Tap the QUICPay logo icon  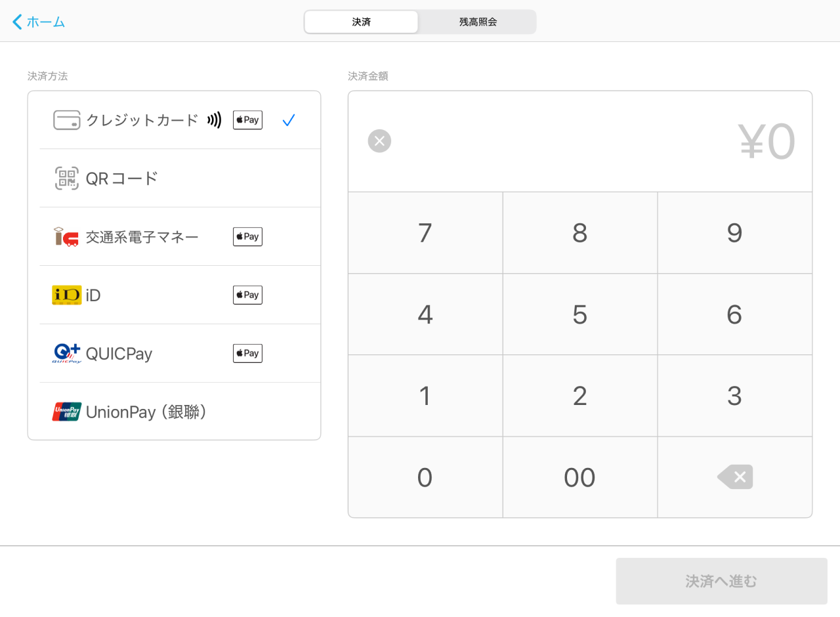(66, 354)
